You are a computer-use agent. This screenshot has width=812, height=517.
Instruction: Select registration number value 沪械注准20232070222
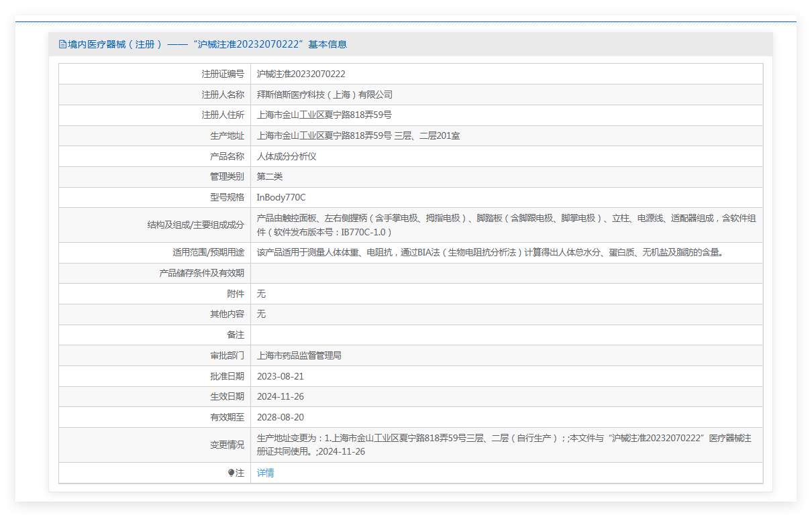[301, 74]
